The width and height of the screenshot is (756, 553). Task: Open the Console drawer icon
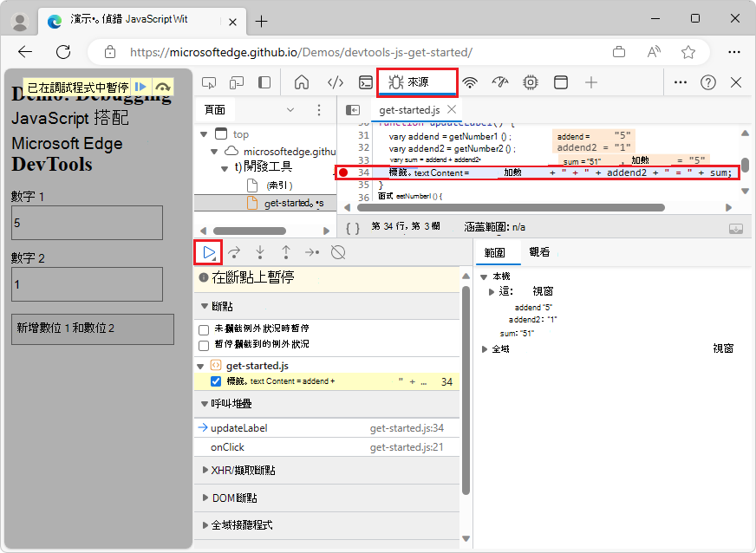click(x=366, y=81)
